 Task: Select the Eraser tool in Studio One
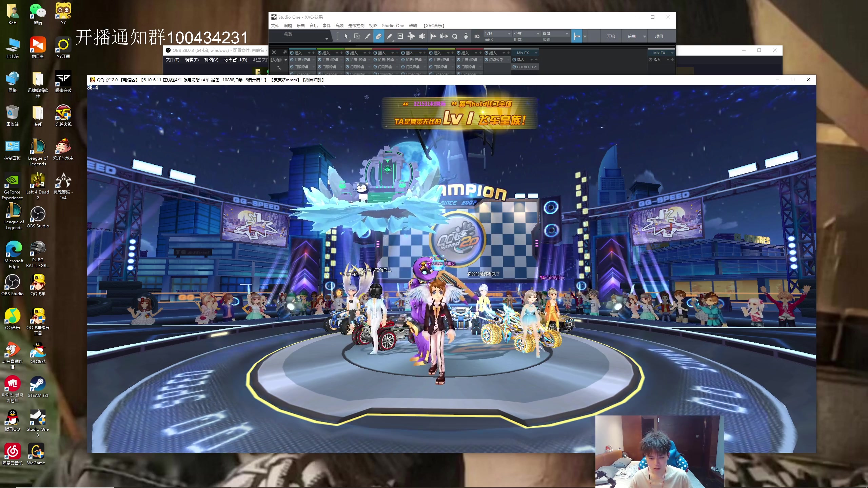click(378, 36)
